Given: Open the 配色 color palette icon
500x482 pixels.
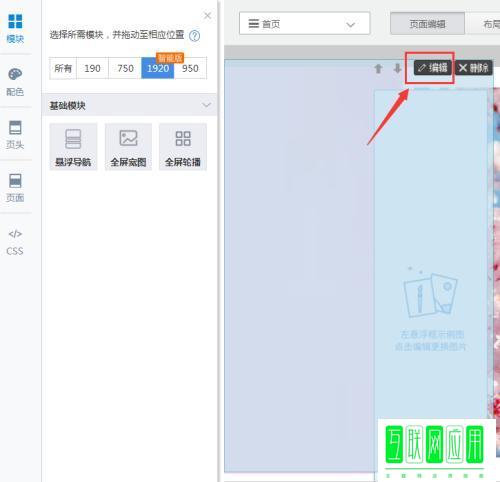Looking at the screenshot, I should (15, 82).
